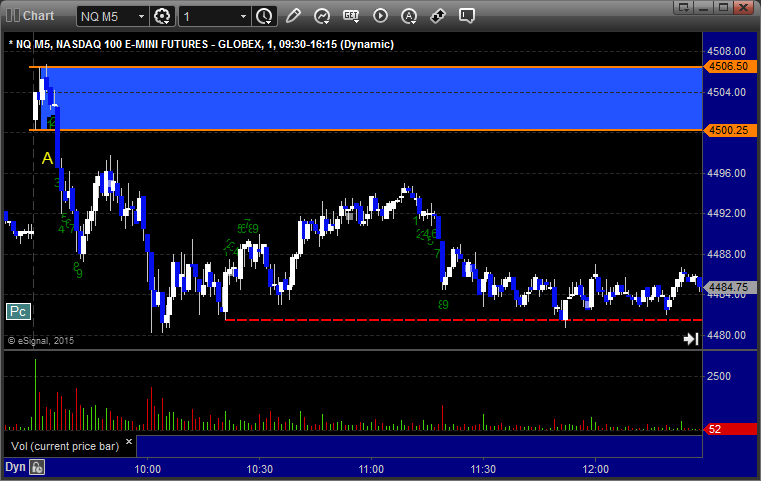761x481 pixels.
Task: Click the 4488.00 price axis label
Action: pos(727,254)
